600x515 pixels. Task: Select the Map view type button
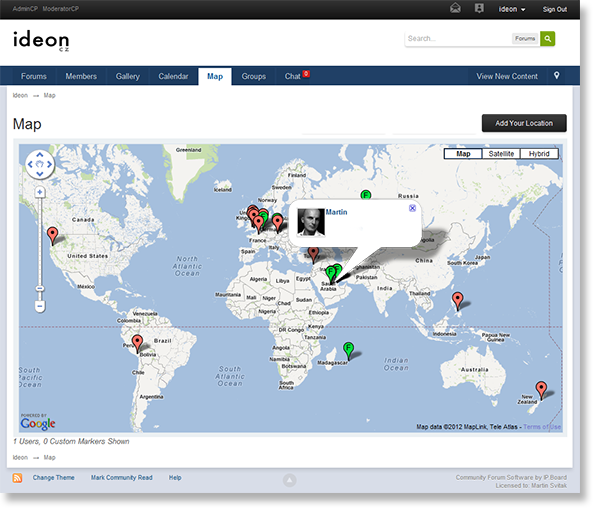pyautogui.click(x=463, y=154)
